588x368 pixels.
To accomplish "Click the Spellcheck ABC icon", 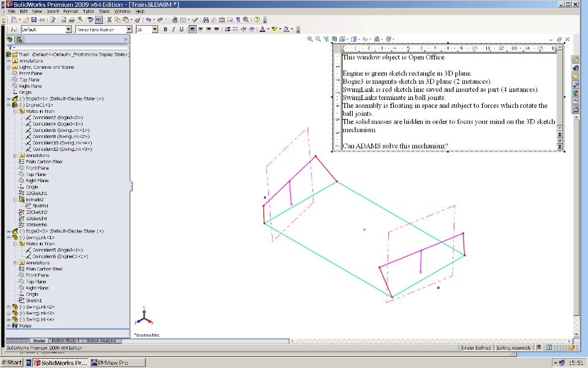I will coord(91,20).
